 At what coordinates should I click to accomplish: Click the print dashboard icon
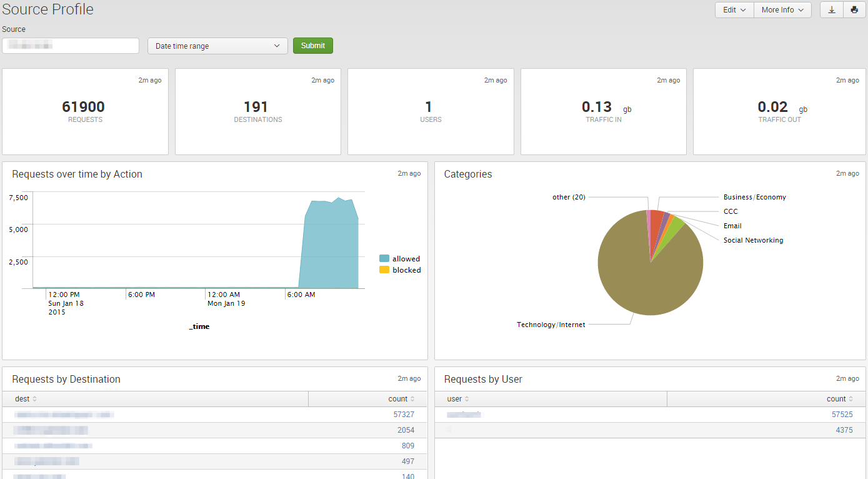854,10
